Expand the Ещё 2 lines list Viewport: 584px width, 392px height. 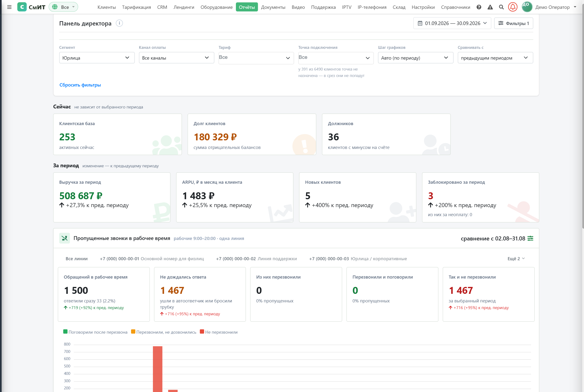516,259
